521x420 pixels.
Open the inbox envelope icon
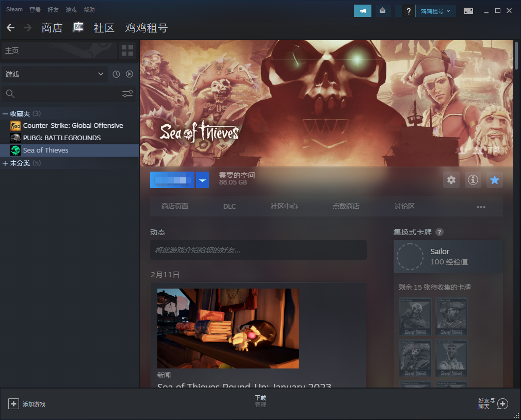[x=382, y=11]
